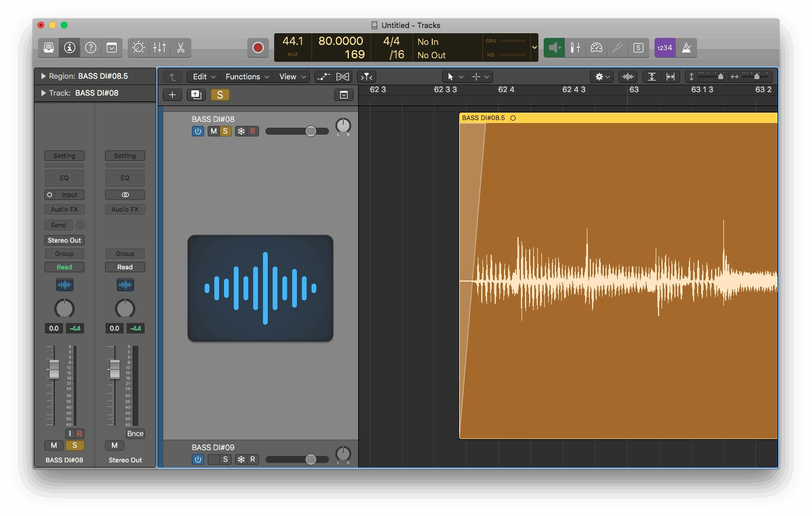Image resolution: width=812 pixels, height=516 pixels.
Task: Click the red Record button
Action: 258,48
